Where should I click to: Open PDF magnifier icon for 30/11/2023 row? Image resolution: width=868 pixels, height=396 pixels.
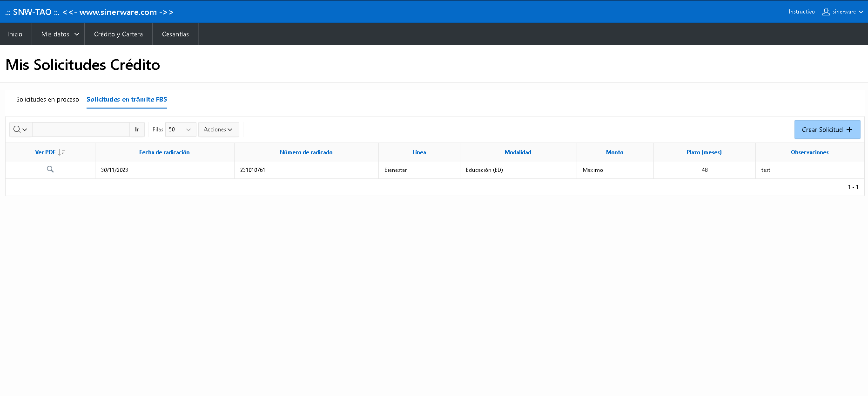50,170
